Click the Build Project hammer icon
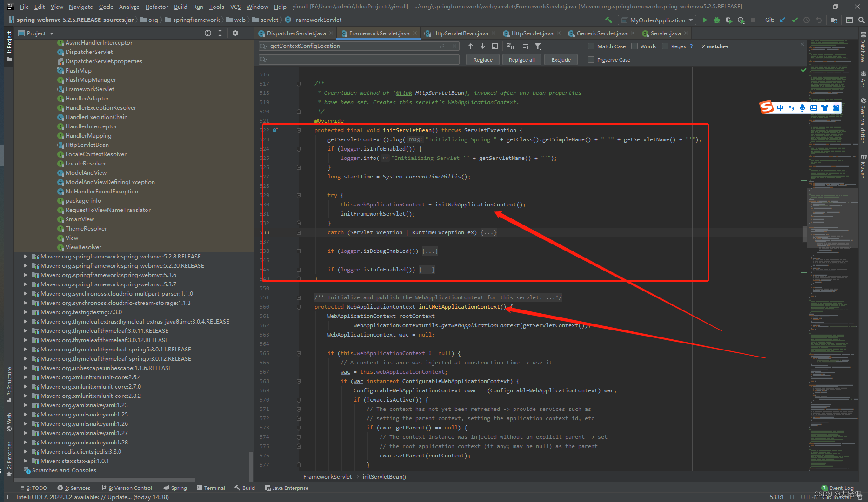Screen dimensions: 868x502 (608, 20)
